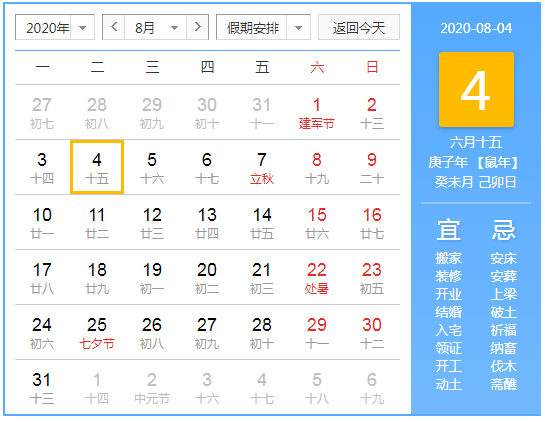Click the 返回今天 button
This screenshot has height=422, width=545.
359,27
